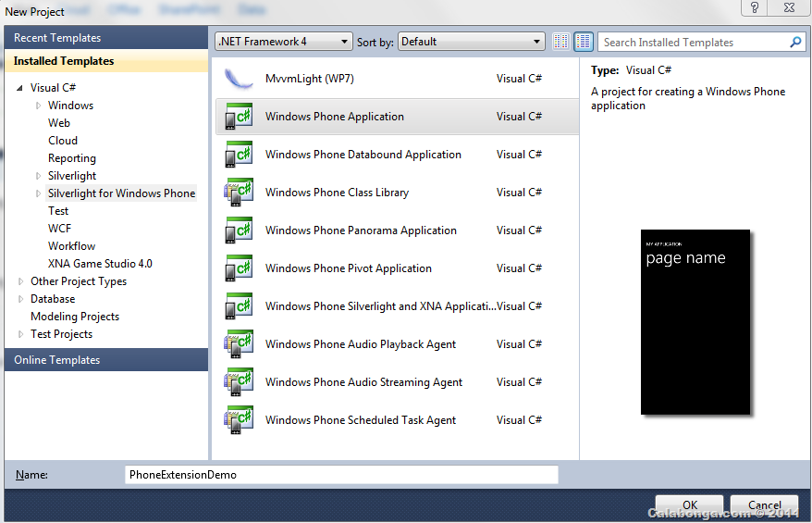
Task: Select the Modeling Projects category
Action: point(75,317)
